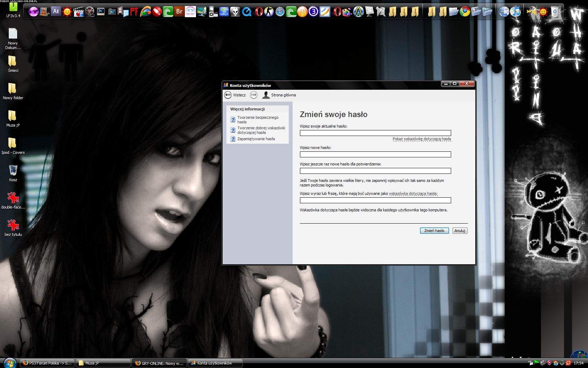Open Tworzenie bezpiecznego hasła help link
The width and height of the screenshot is (588, 368).
point(258,120)
